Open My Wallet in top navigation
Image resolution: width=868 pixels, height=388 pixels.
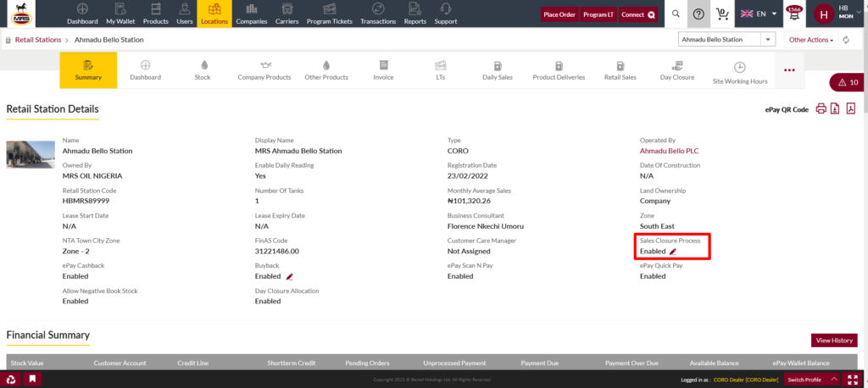point(120,14)
